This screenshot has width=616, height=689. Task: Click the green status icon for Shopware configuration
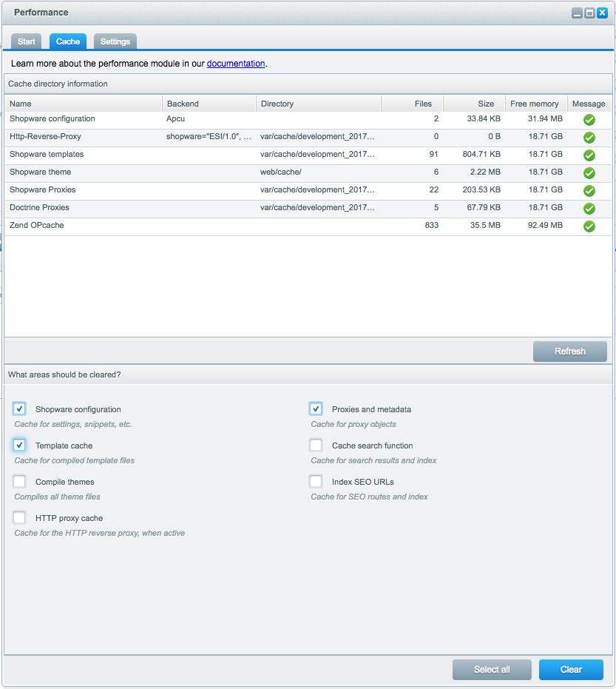589,120
